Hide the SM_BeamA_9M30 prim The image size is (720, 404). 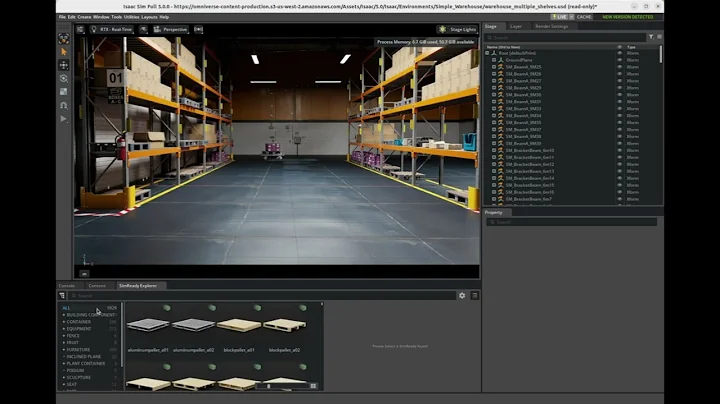619,95
